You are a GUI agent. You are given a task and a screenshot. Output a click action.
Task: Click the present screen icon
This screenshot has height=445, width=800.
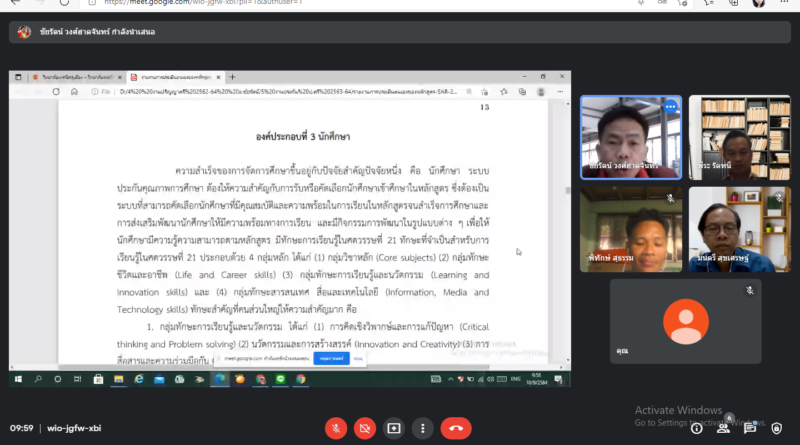(394, 428)
